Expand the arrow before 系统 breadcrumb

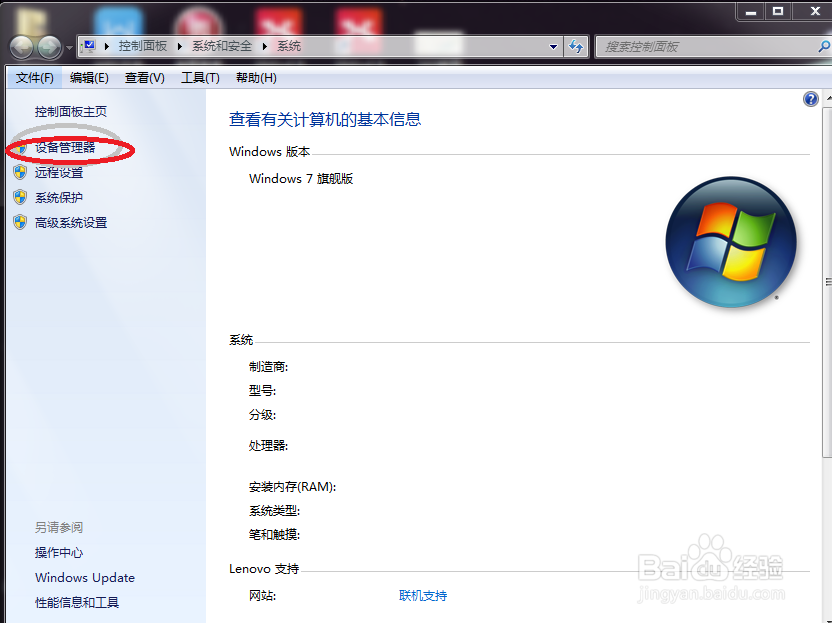[264, 47]
